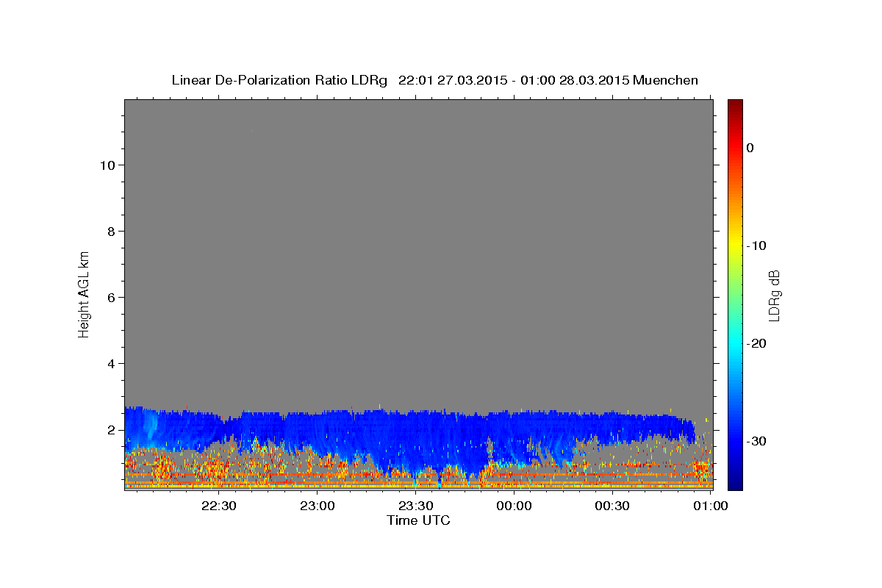Click the yellow band of the colorbar
Screen dimensions: 882x588
(735, 243)
